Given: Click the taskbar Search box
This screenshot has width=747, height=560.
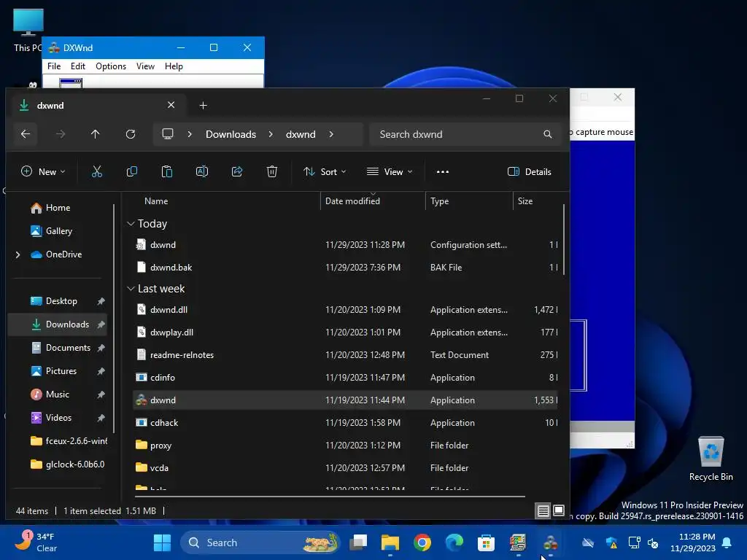Looking at the screenshot, I should pos(260,542).
